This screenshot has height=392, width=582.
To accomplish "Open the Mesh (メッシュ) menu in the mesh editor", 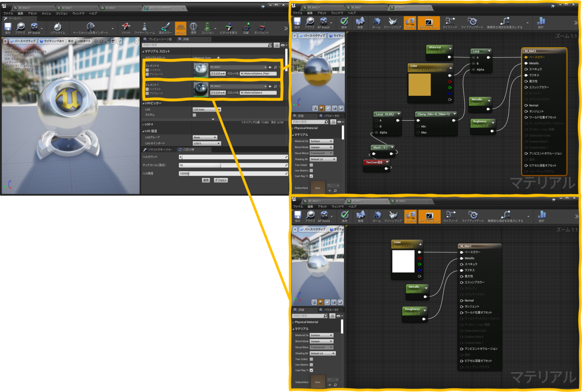I will [46, 14].
